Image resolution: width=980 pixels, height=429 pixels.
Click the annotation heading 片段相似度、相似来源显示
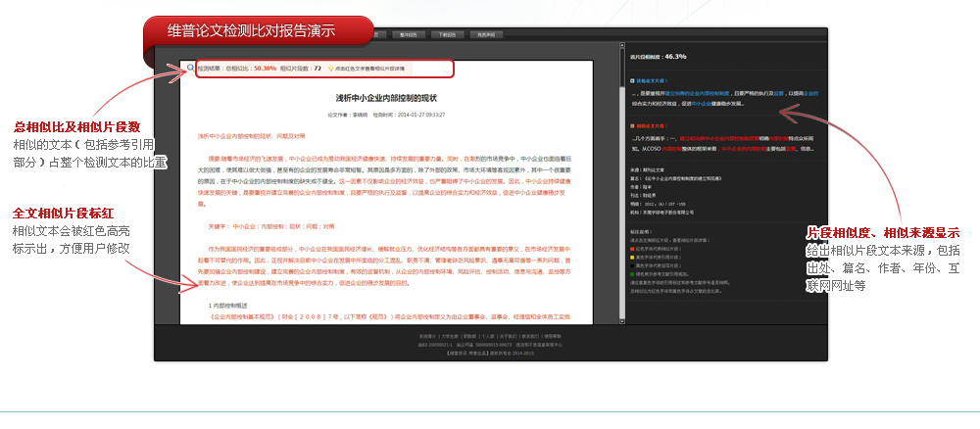point(883,233)
